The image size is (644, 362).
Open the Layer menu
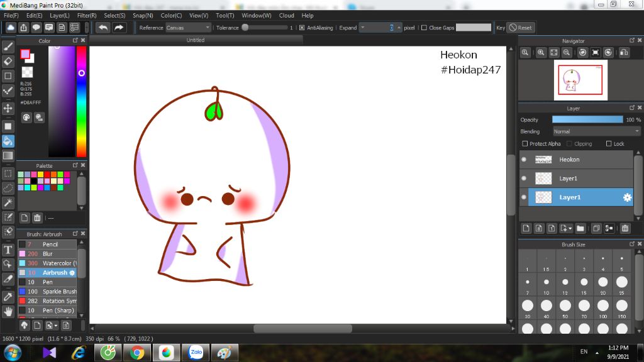pyautogui.click(x=60, y=16)
